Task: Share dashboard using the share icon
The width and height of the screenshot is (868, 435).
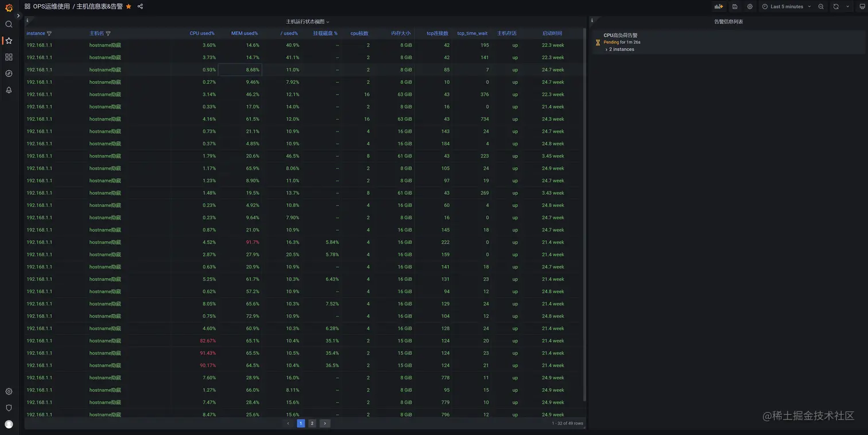Action: point(140,6)
